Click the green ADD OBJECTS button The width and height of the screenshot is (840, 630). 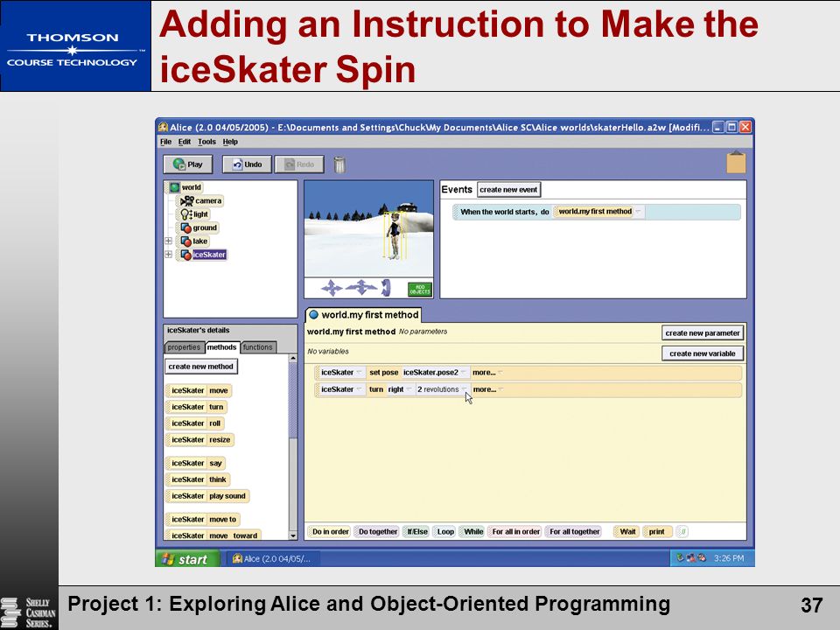coord(420,290)
